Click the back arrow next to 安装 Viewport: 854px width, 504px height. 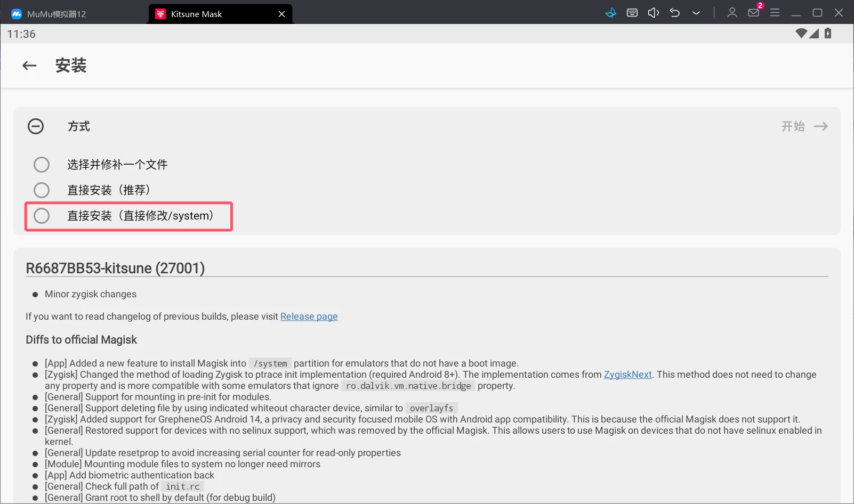(29, 66)
